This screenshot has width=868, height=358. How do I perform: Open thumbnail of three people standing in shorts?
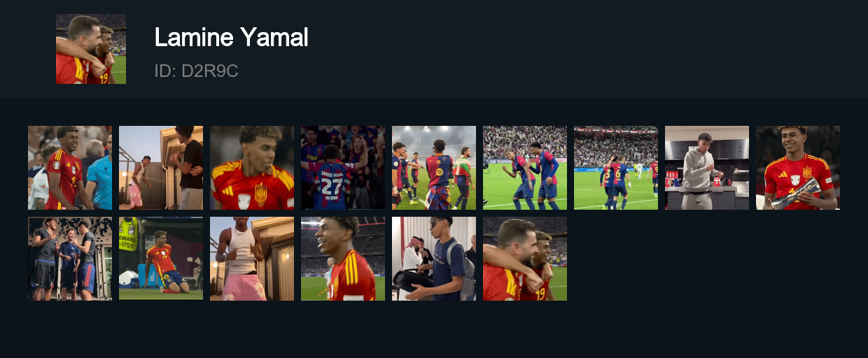70,259
